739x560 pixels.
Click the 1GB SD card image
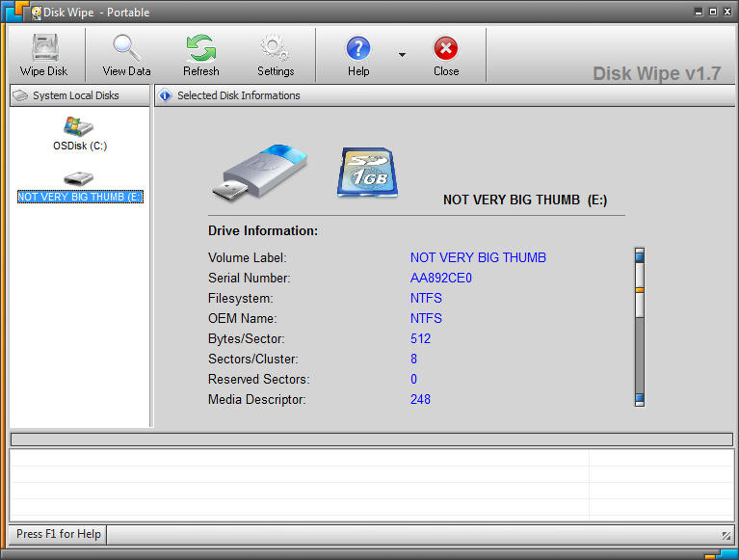(x=367, y=173)
